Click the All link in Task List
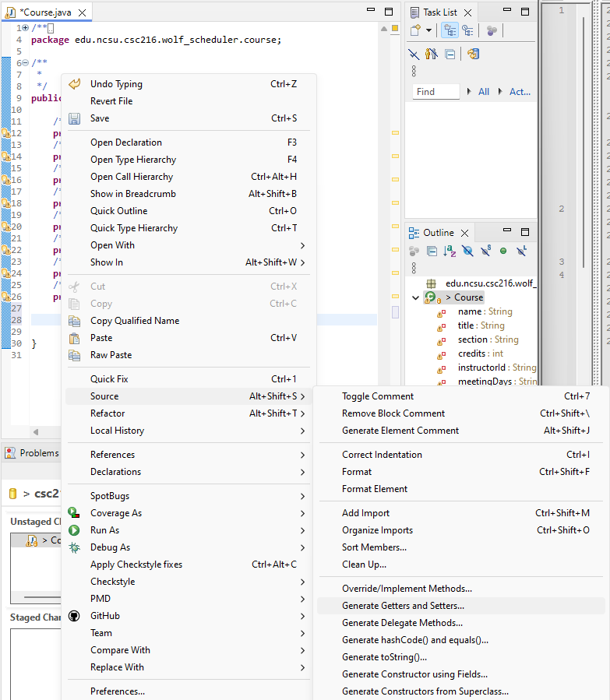 [484, 92]
